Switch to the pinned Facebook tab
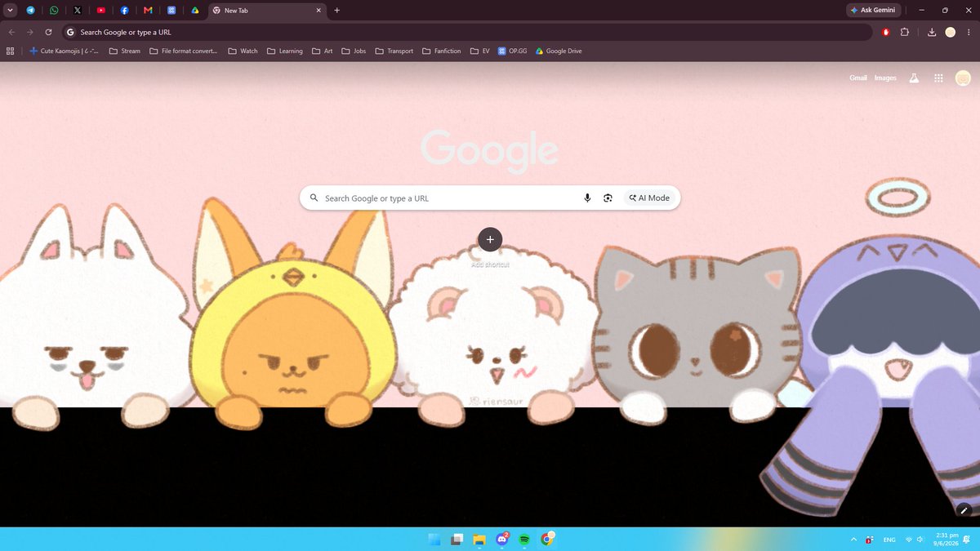This screenshot has height=551, width=980. click(x=124, y=11)
